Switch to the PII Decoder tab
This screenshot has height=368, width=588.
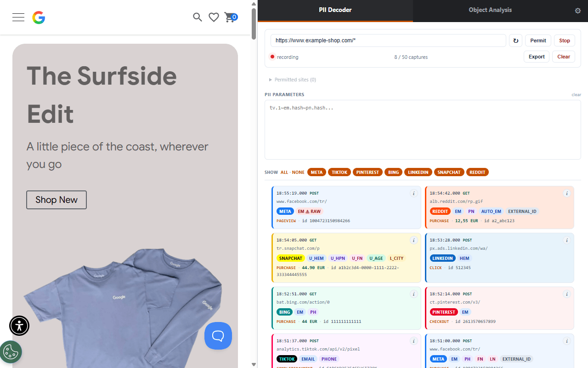[335, 10]
